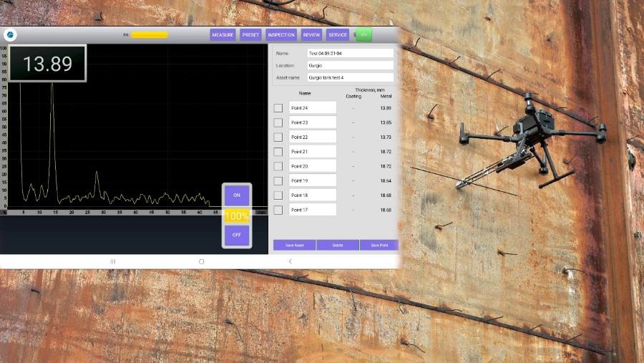This screenshot has width=644, height=363.
Task: Click metal thickness value 13.73
Action: click(386, 137)
